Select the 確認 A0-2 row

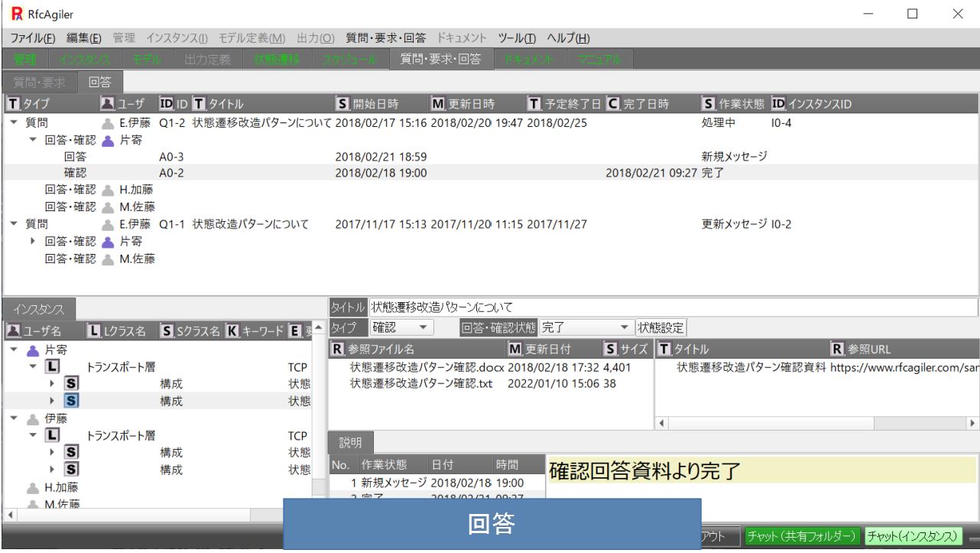point(489,174)
